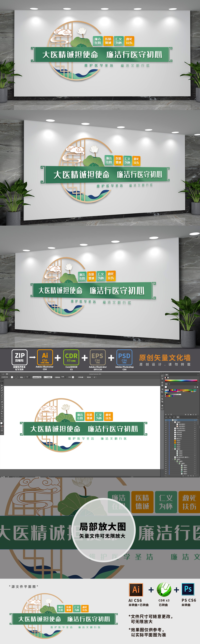The image size is (200, 644).
Task: Open the Transform panel icon in dock
Action: pyautogui.click(x=162, y=396)
